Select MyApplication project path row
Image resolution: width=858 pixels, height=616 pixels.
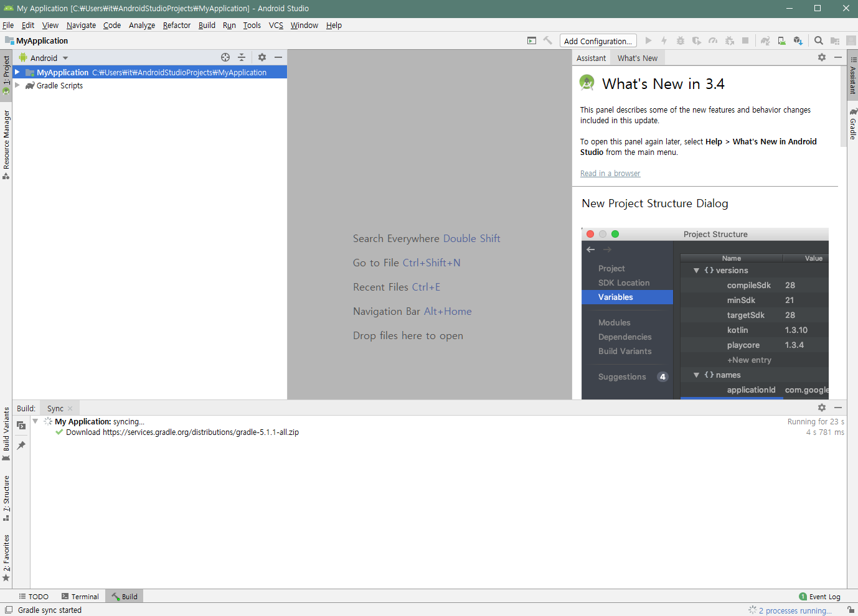tap(149, 72)
